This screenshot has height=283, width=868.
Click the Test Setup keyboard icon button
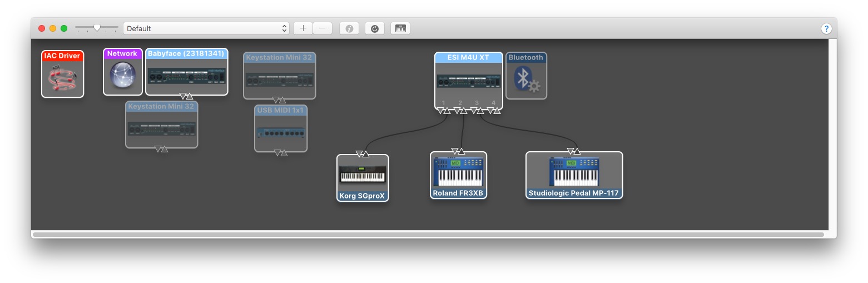point(400,28)
